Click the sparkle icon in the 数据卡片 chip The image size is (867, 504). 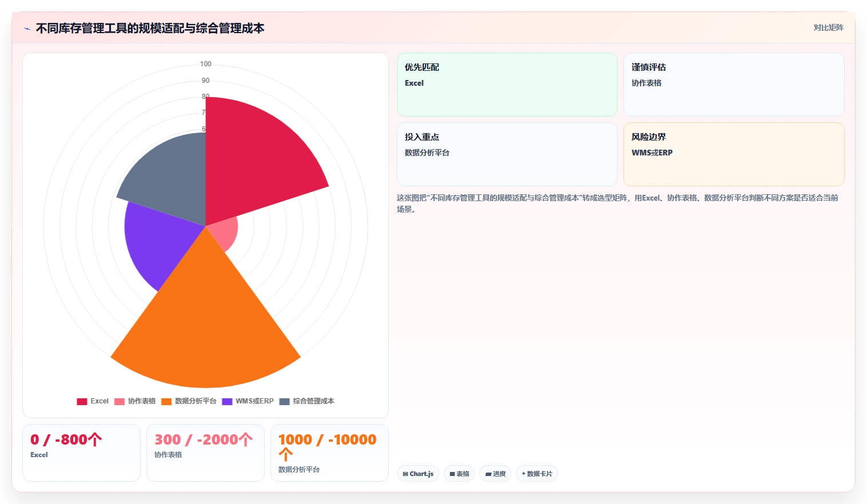tap(523, 474)
